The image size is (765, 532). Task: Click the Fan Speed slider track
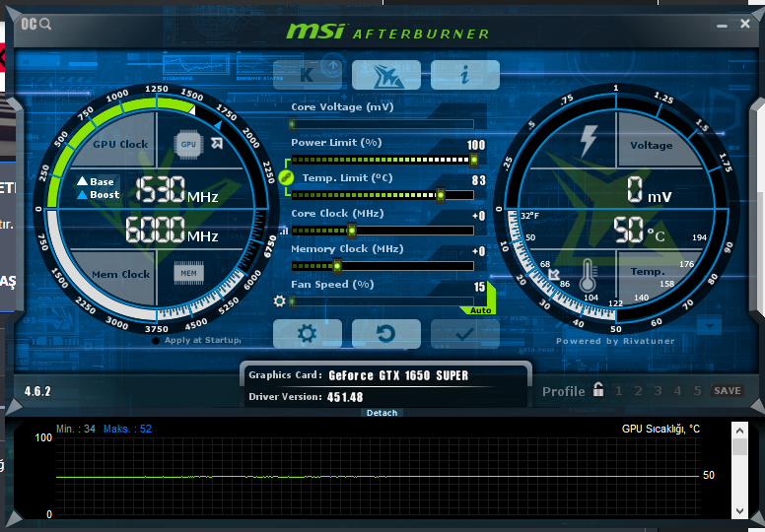[x=382, y=301]
